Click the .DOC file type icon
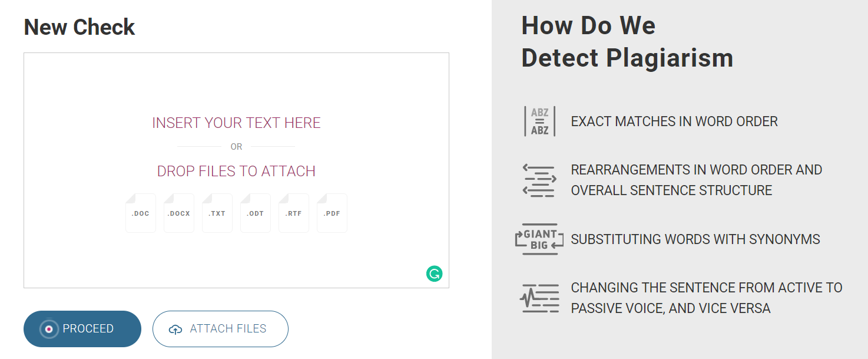This screenshot has width=868, height=359. [141, 213]
